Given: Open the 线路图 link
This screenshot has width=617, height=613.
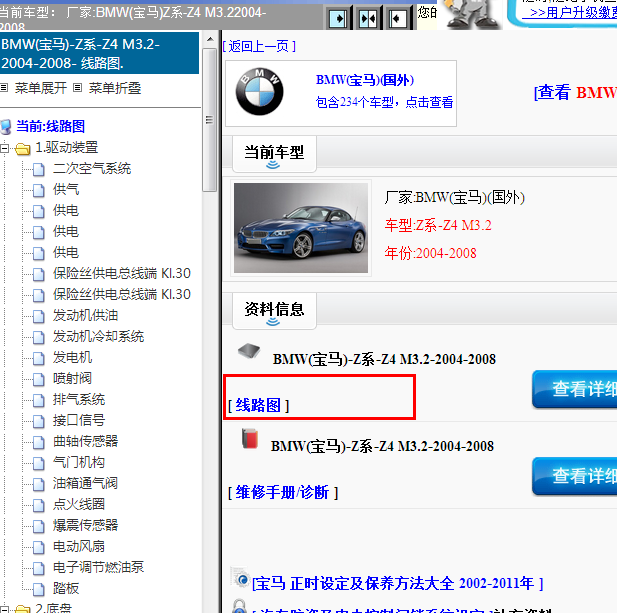Looking at the screenshot, I should coord(258,405).
